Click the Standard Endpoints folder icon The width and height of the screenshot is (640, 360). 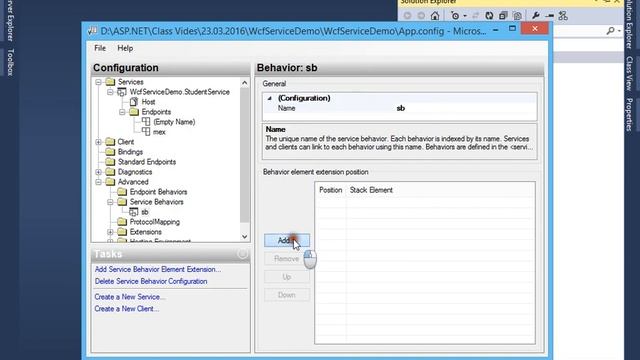coord(110,162)
